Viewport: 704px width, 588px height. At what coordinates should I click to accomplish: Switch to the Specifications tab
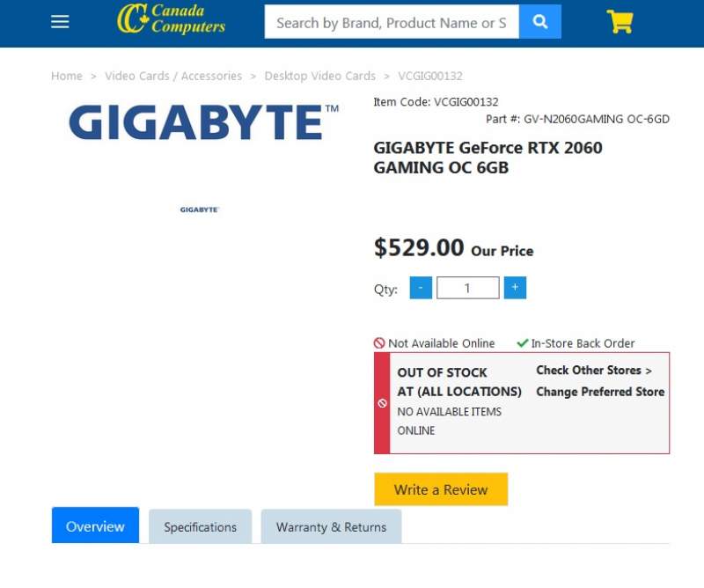coord(200,526)
